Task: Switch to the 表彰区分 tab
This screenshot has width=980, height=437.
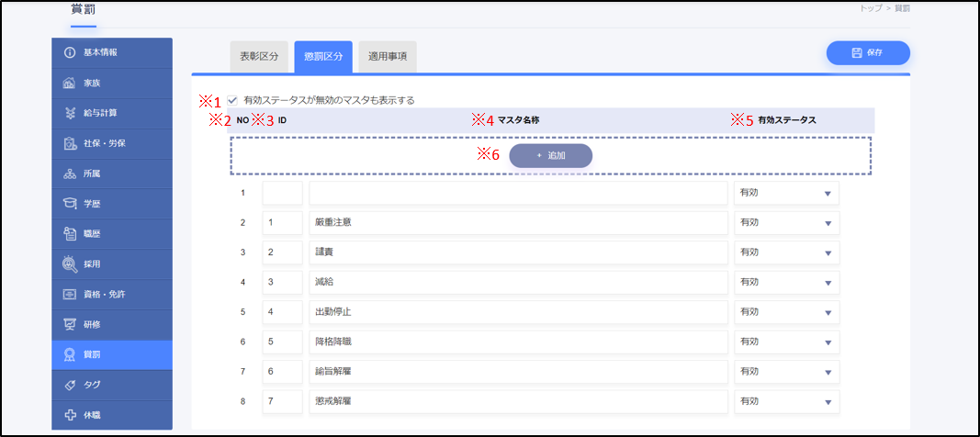Action: click(259, 57)
